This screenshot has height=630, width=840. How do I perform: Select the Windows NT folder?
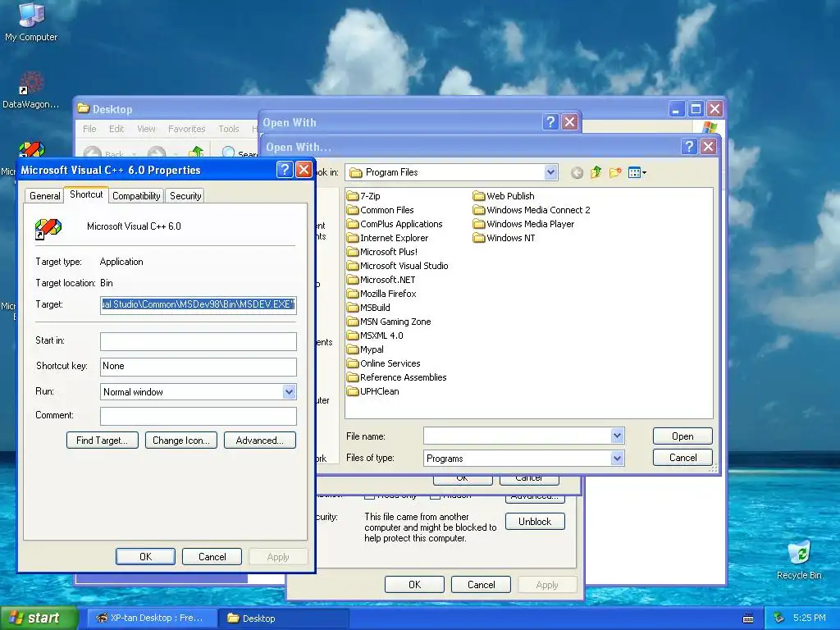(x=504, y=238)
